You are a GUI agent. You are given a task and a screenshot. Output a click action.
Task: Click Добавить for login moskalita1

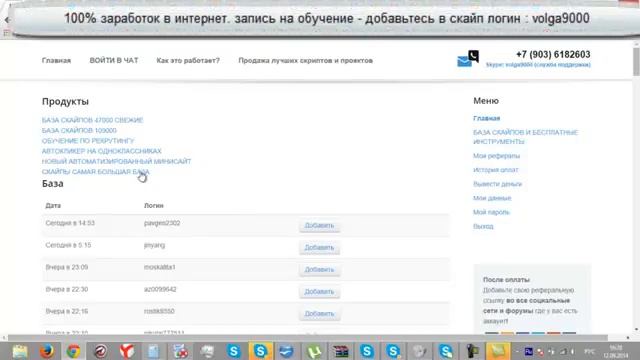tap(320, 269)
